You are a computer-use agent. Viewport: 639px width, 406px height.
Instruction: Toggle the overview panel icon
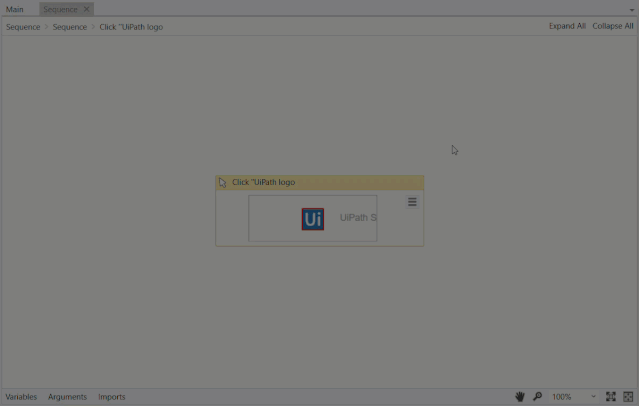pyautogui.click(x=628, y=397)
